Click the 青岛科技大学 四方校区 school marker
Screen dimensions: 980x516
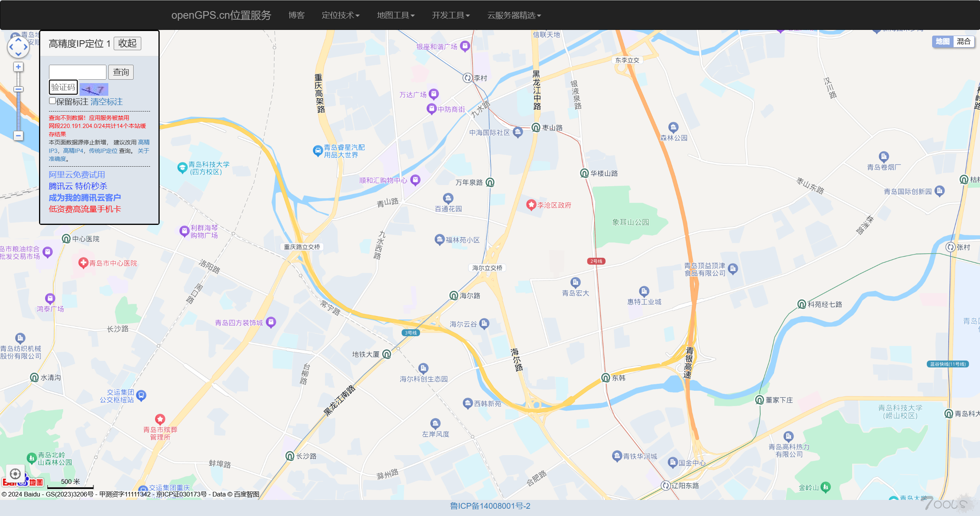(182, 167)
